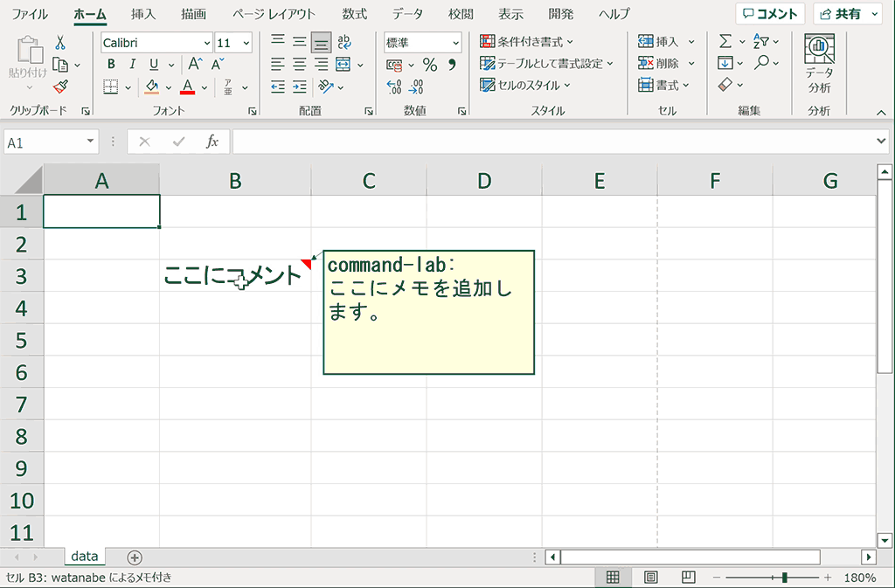Click the Increase Indent icon
This screenshot has height=588, width=895.
(x=300, y=86)
